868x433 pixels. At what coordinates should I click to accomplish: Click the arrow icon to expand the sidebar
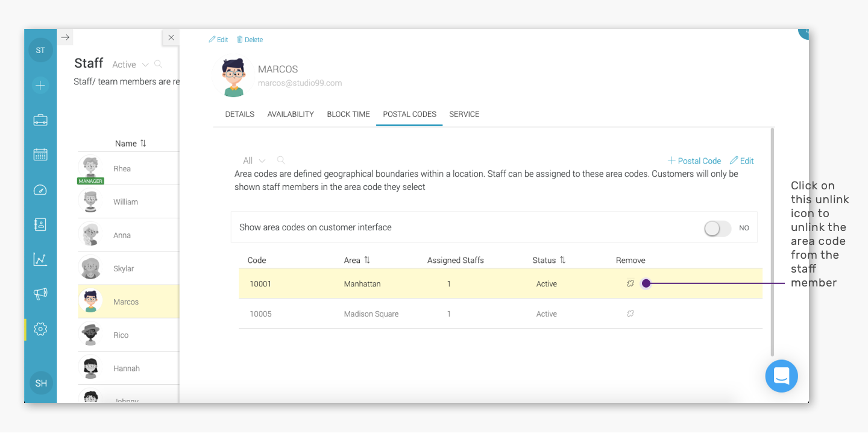coord(66,37)
